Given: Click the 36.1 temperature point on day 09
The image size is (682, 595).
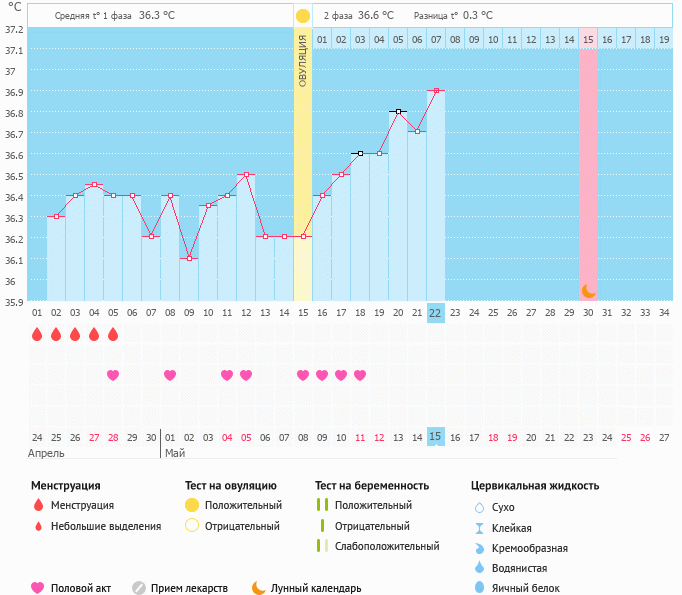Looking at the screenshot, I should pyautogui.click(x=189, y=258).
